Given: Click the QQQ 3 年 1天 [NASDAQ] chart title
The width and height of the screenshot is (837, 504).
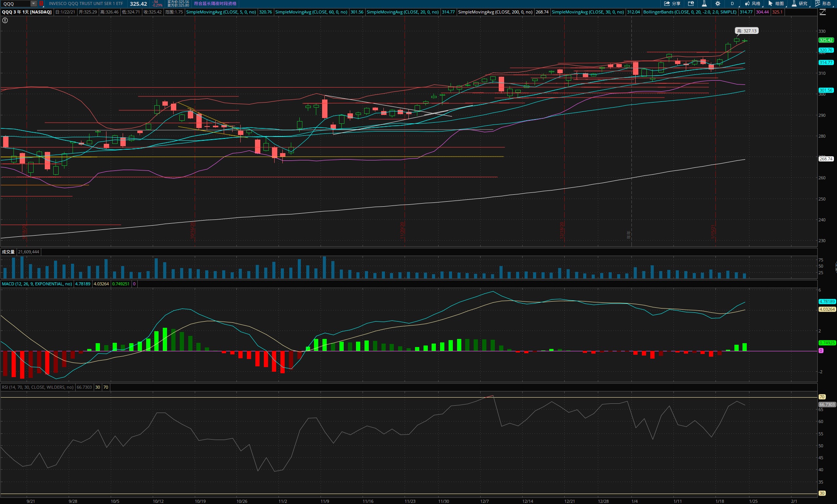Looking at the screenshot, I should point(27,12).
